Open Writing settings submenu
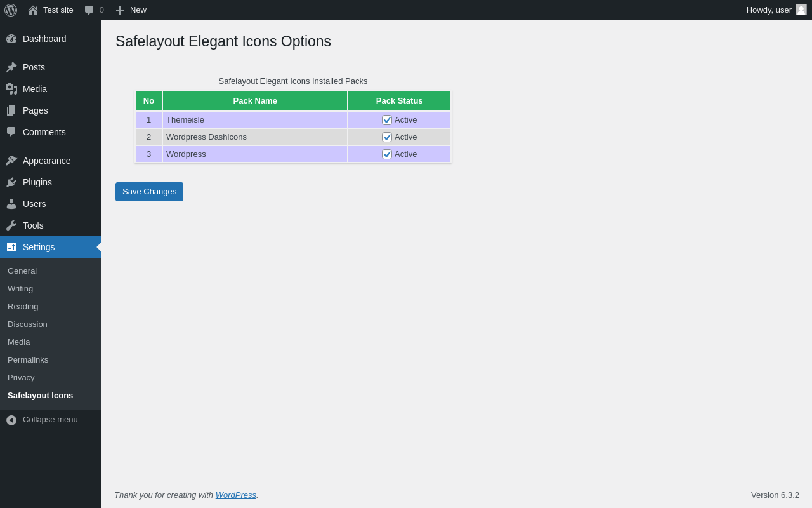The height and width of the screenshot is (508, 812). click(x=51, y=289)
